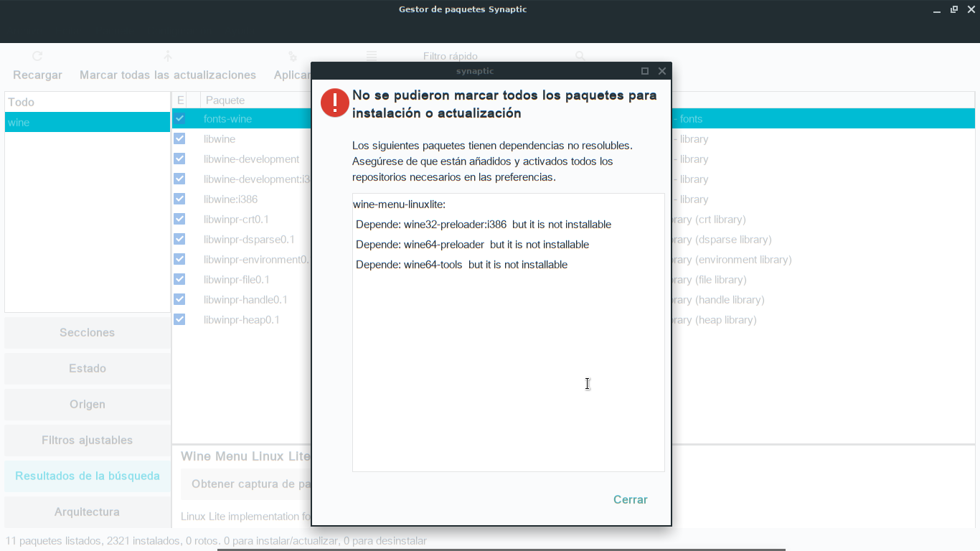Click the status bar packages summary

pos(216,540)
